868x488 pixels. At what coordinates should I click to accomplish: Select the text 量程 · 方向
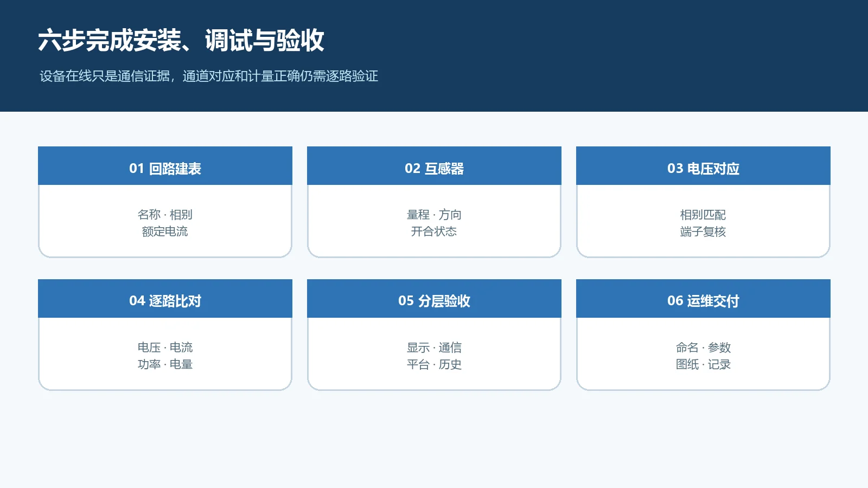[434, 215]
